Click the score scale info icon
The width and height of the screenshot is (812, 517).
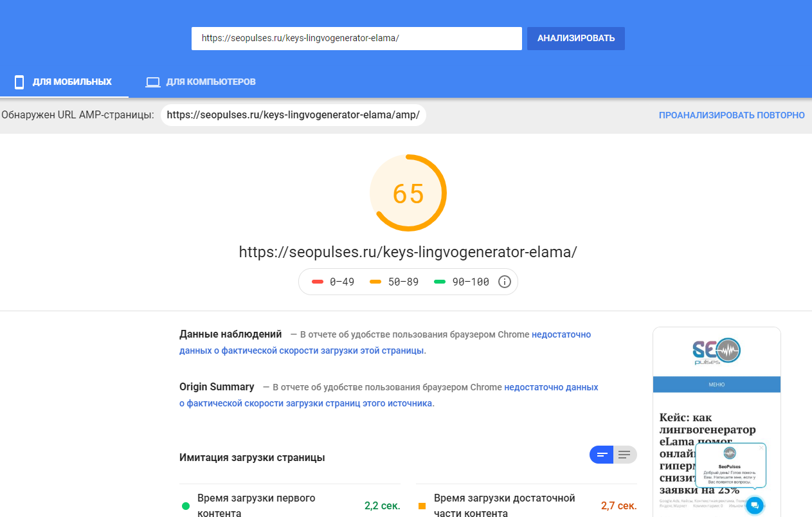[505, 282]
